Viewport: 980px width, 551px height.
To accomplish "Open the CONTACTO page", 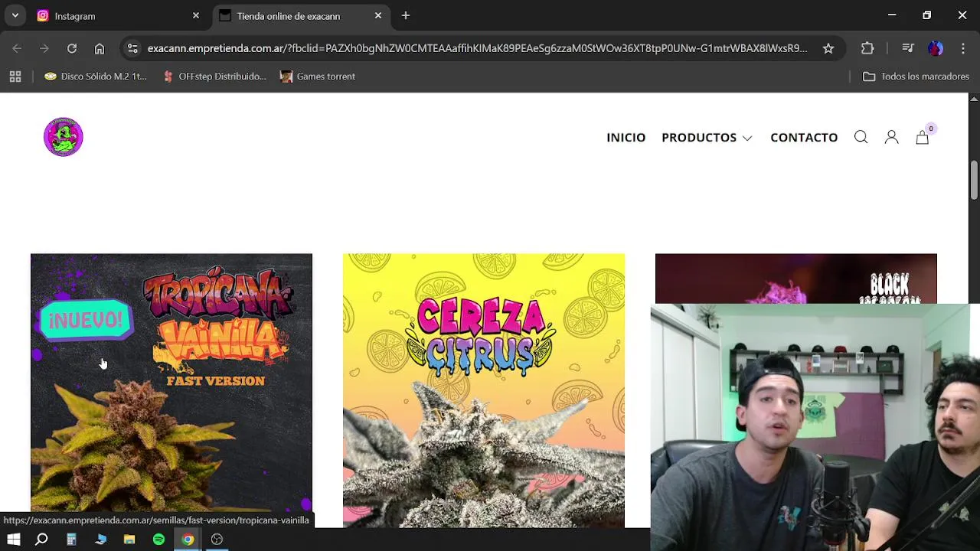I will (804, 137).
